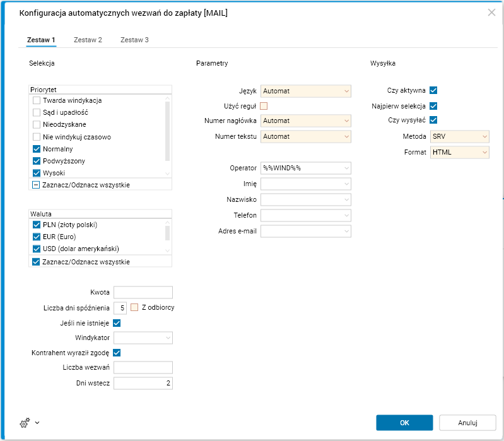This screenshot has height=441, width=504.
Task: Close the configuration dialog window
Action: pos(492,13)
